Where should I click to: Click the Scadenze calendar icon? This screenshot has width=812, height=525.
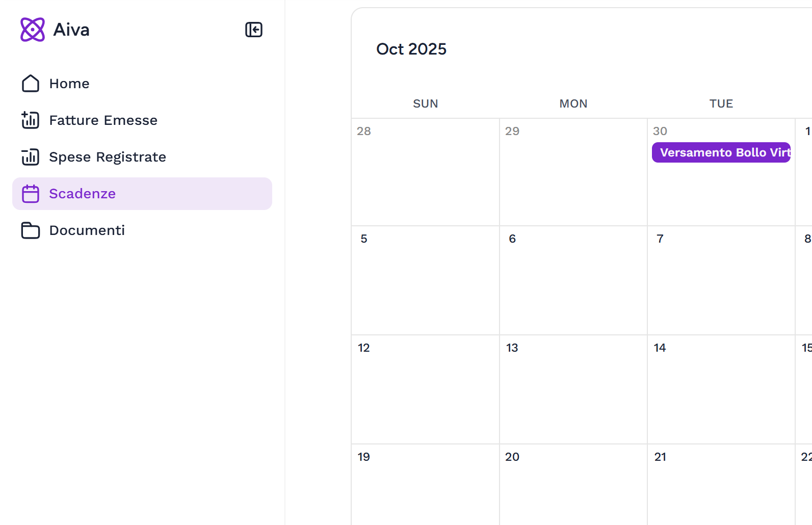click(31, 194)
